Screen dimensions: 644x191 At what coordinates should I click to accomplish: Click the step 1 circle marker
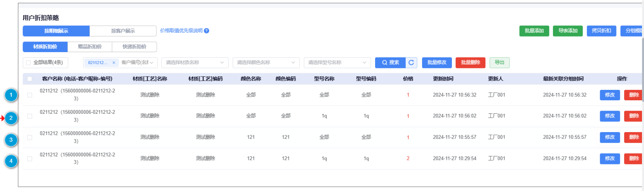click(x=11, y=95)
